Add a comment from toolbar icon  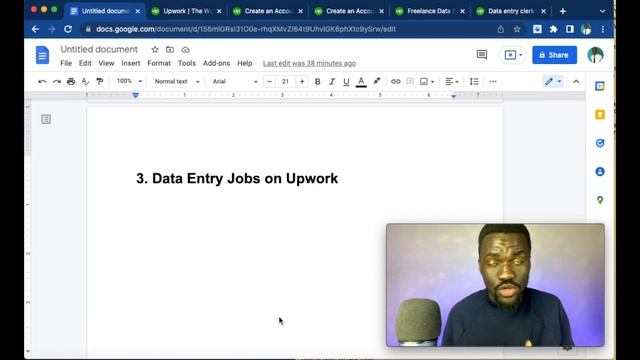pos(410,82)
